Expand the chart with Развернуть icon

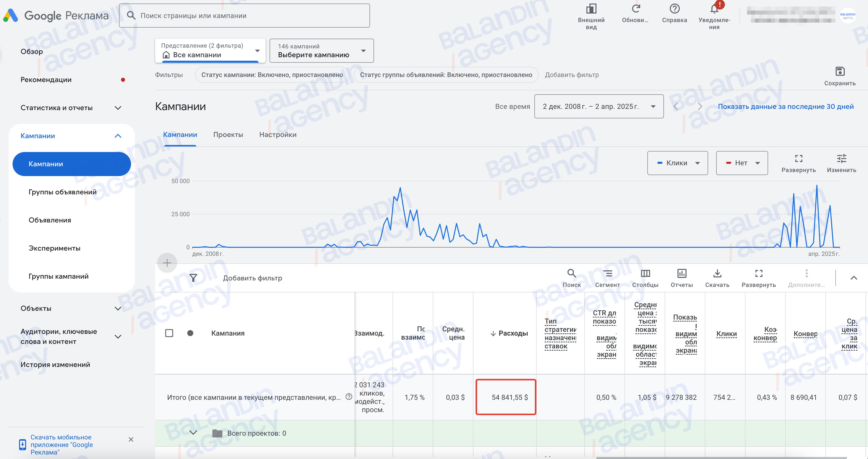pyautogui.click(x=798, y=158)
